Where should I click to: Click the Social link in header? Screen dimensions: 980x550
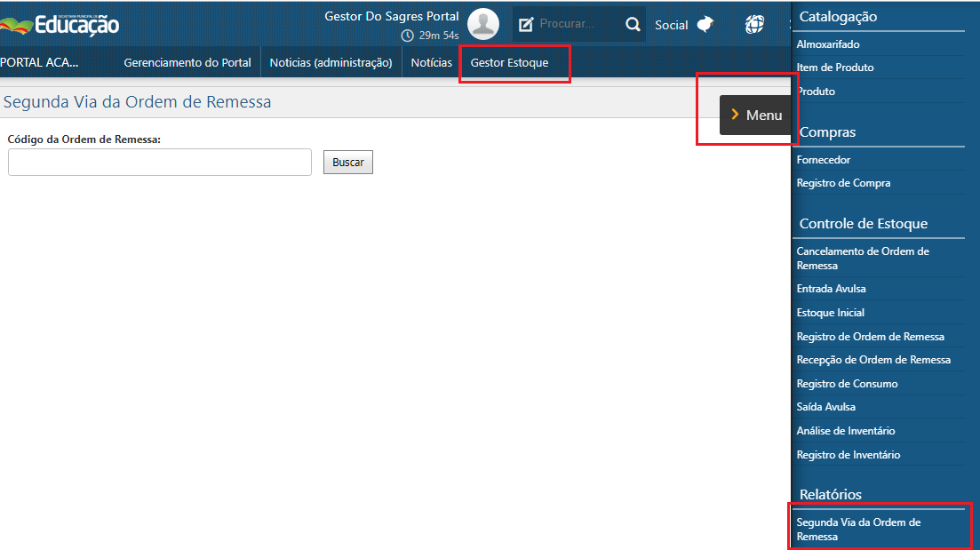point(671,25)
